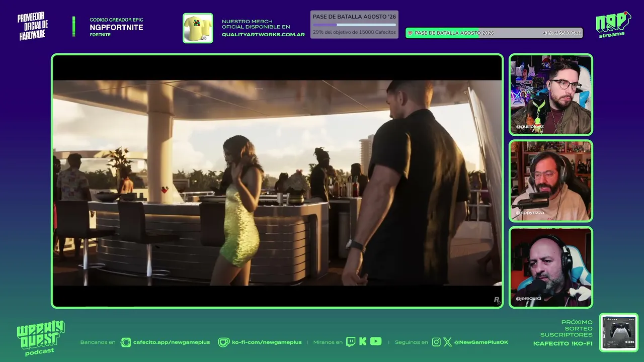Click the NGPFORTNITE creator code text

(116, 28)
